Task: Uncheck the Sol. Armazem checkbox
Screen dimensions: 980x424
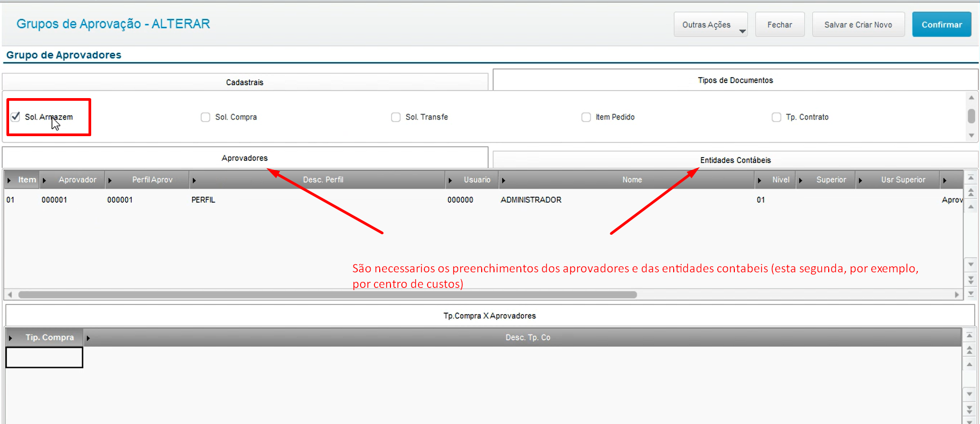Action: tap(16, 116)
